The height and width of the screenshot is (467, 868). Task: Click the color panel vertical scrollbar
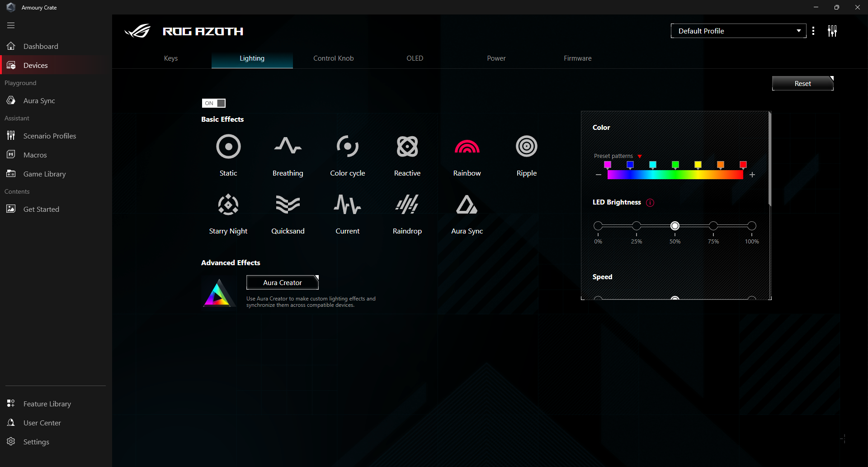[770, 159]
